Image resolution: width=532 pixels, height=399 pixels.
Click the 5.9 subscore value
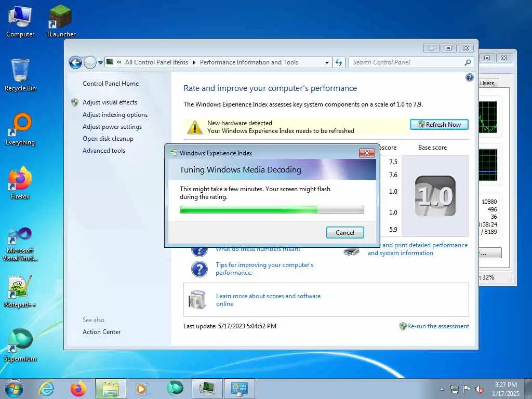coord(393,229)
